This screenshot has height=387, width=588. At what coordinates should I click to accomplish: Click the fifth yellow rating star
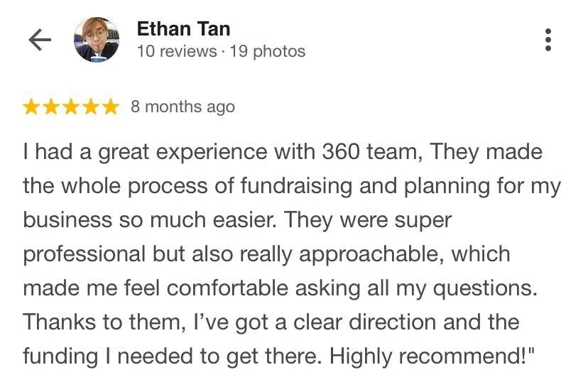(111, 107)
